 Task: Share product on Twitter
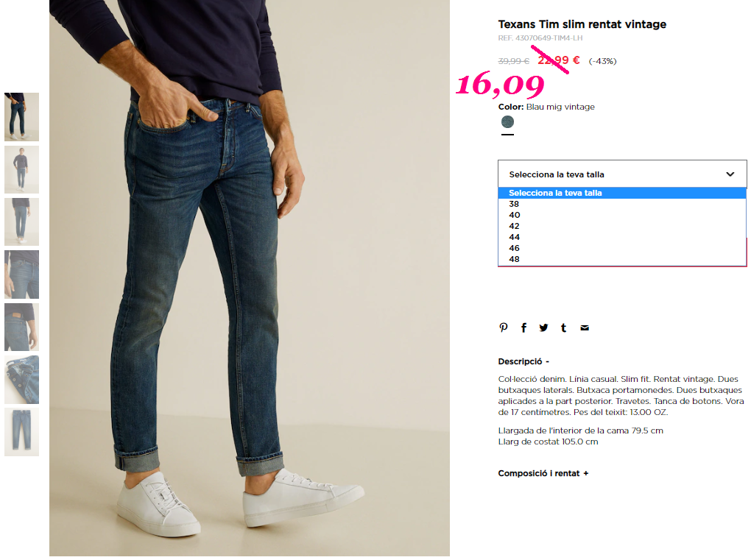pyautogui.click(x=543, y=328)
